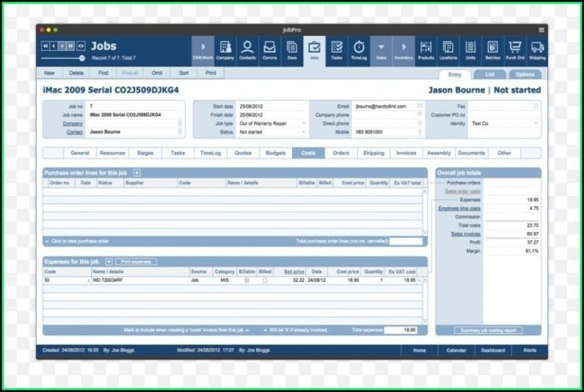Open the TimeLog stopwatch icon
584x392 pixels.
pos(359,51)
